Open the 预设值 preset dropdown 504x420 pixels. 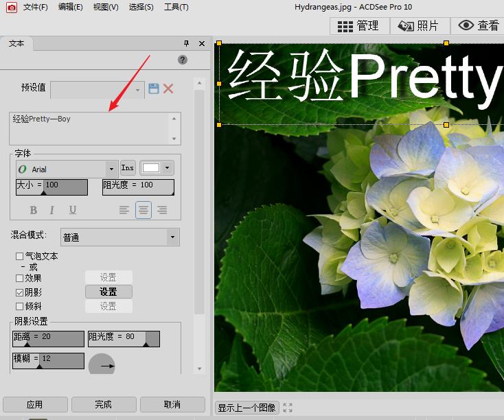[x=137, y=89]
